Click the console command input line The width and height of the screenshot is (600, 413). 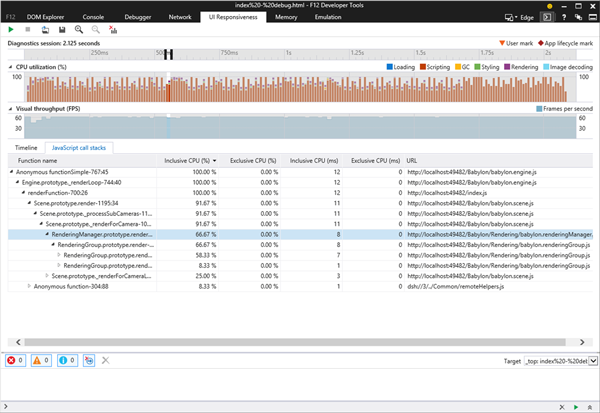pos(279,407)
